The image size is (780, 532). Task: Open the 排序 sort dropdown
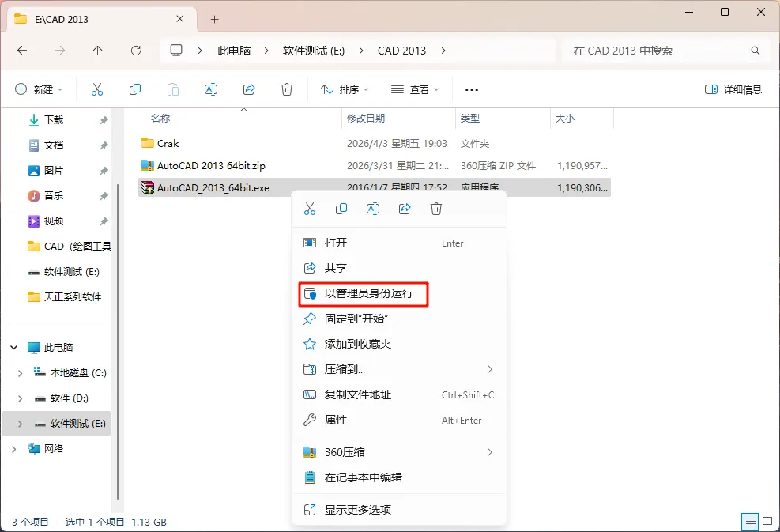point(345,89)
